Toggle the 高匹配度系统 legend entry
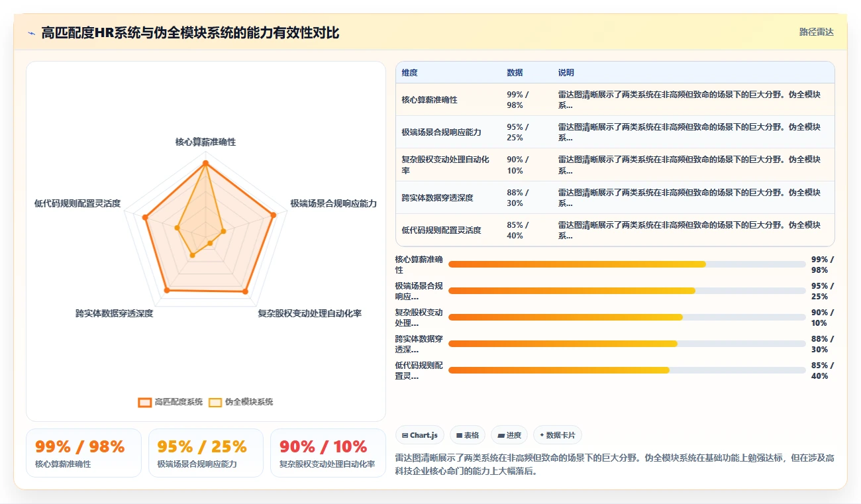 (x=170, y=402)
